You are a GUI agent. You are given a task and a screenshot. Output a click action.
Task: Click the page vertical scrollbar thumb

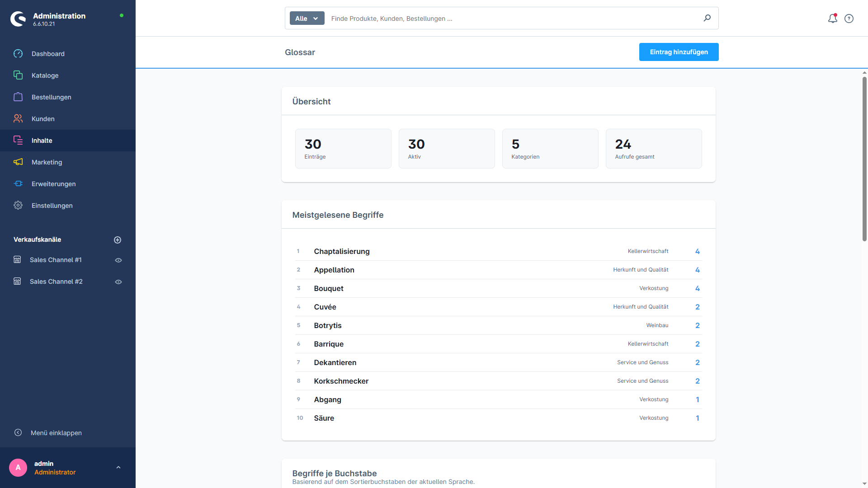pos(864,159)
